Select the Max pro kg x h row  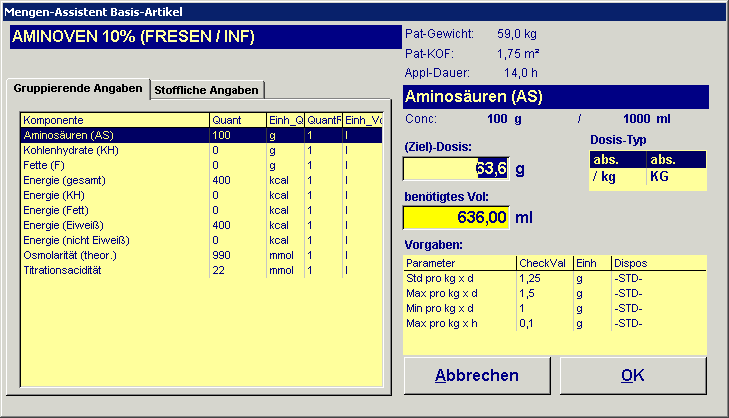[555, 323]
